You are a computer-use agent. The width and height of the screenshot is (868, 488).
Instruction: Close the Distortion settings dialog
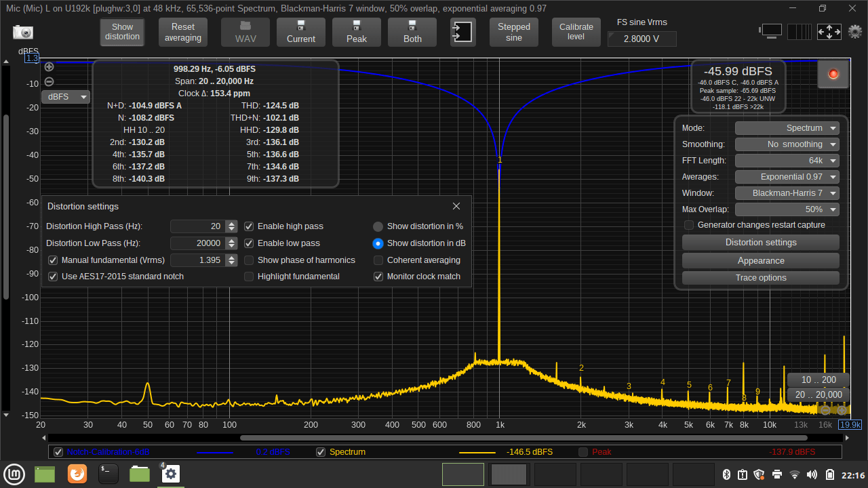pos(456,206)
